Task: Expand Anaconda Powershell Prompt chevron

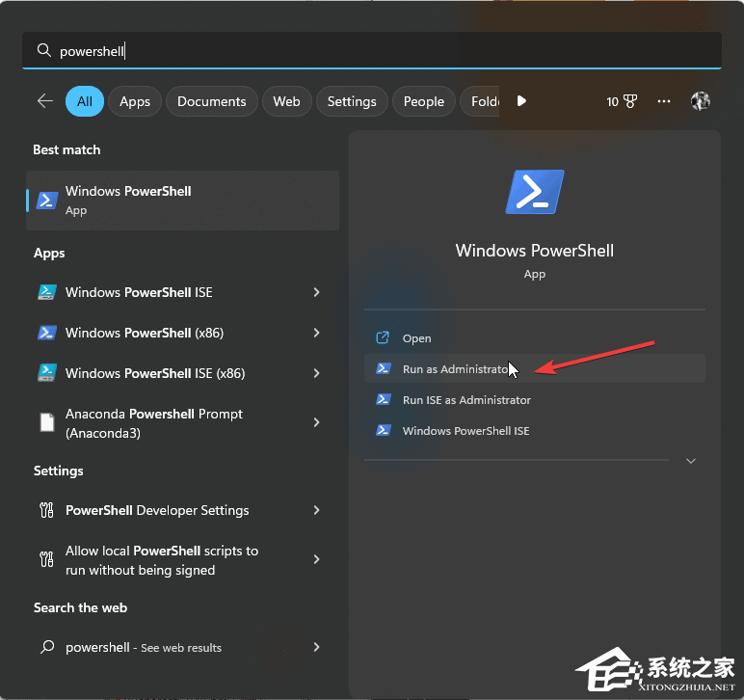Action: (x=316, y=422)
